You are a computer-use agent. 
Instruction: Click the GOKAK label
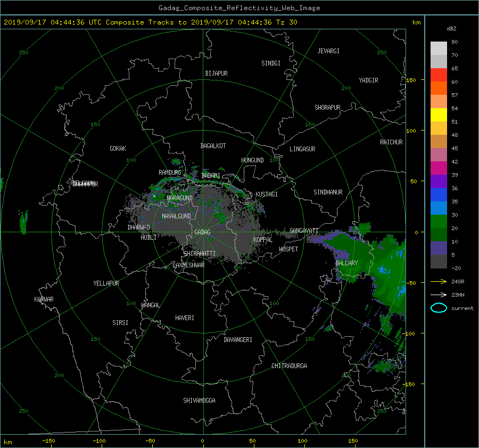click(x=118, y=149)
